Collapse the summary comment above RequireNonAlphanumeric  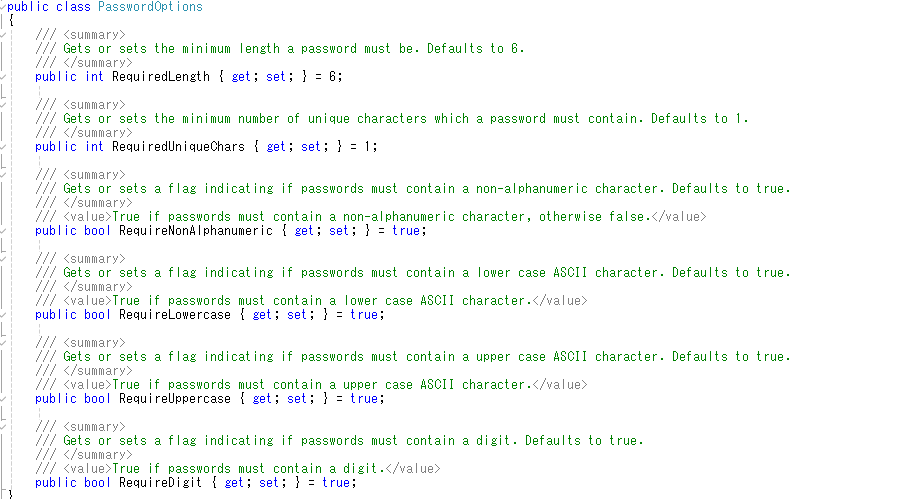pyautogui.click(x=3, y=175)
